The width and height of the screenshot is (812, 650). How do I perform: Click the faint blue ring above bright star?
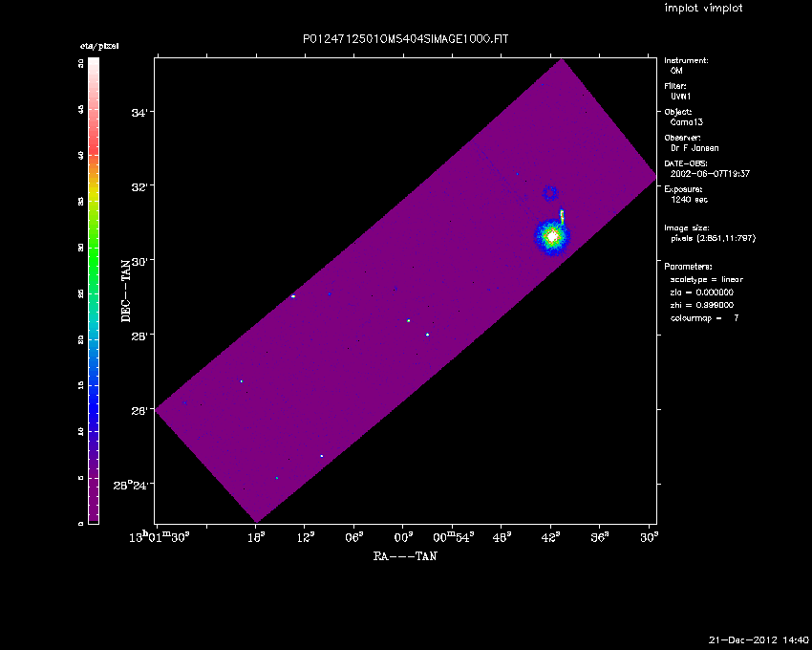(550, 193)
